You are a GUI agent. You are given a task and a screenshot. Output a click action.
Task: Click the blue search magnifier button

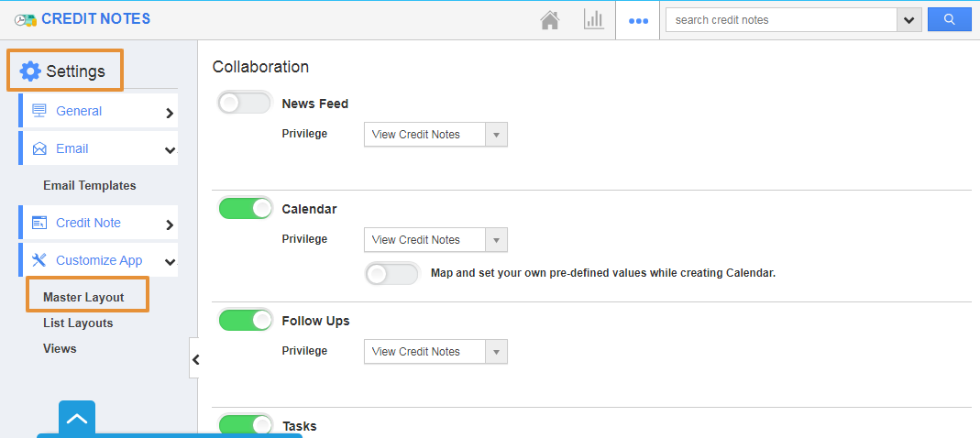coord(950,19)
